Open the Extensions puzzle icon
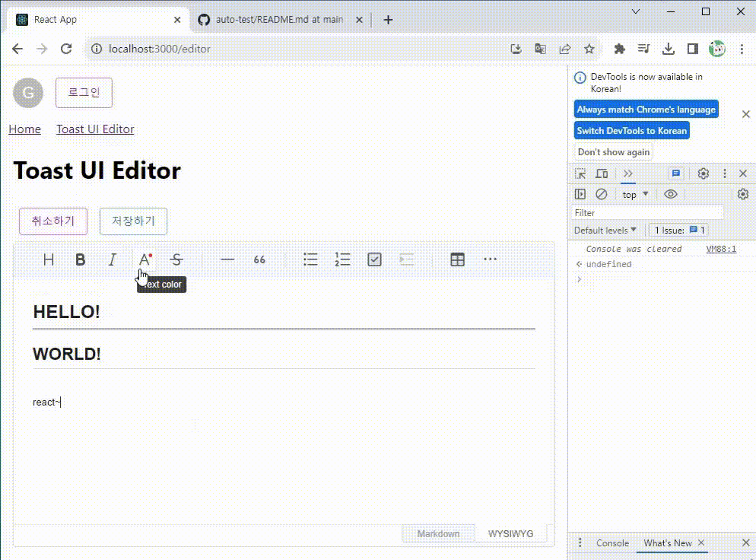756x560 pixels. point(620,49)
